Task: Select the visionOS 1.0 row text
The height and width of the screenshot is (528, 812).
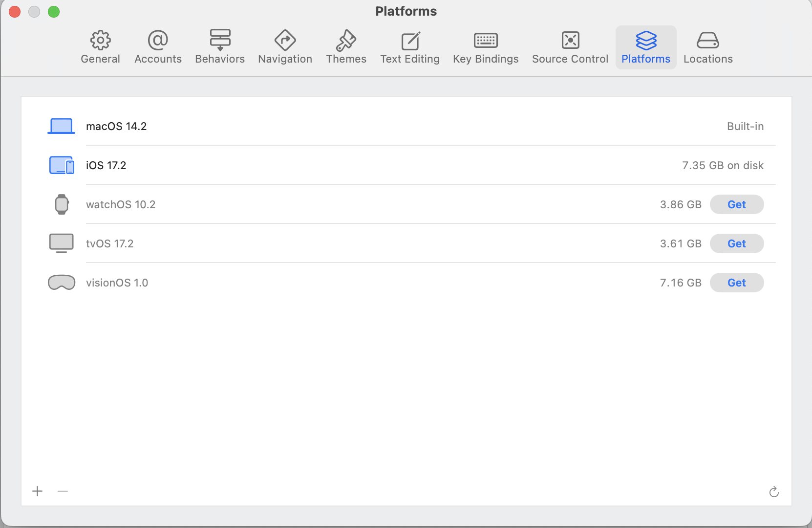Action: (x=117, y=283)
